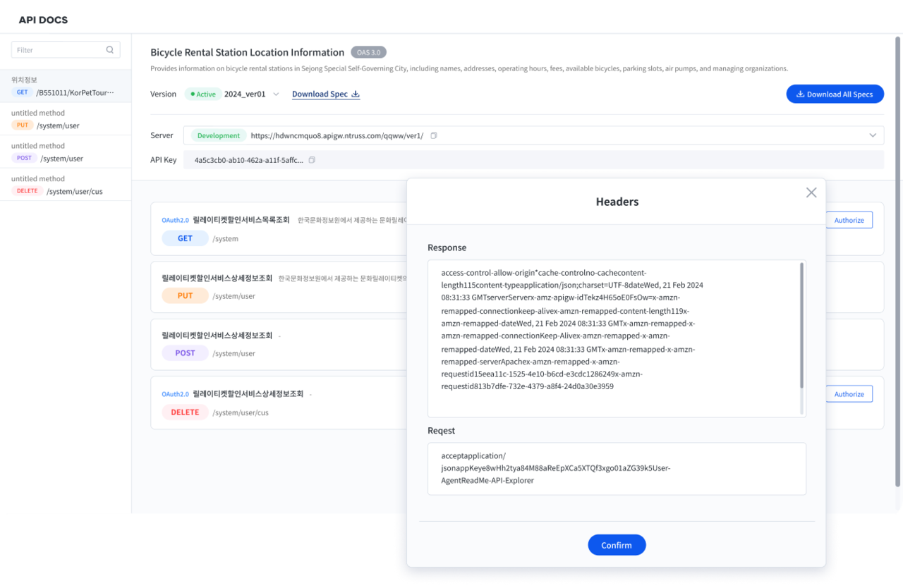Click the search icon in Filter box
Viewport: 903px width, 588px height.
[x=110, y=50]
